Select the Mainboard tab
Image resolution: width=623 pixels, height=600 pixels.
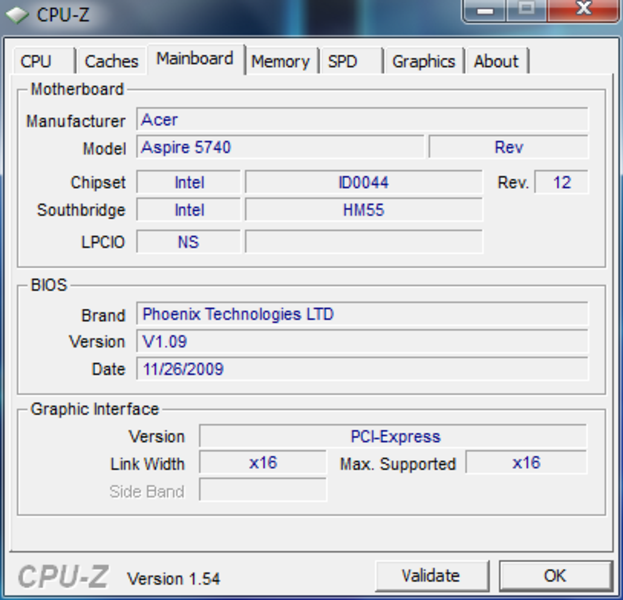(x=195, y=59)
